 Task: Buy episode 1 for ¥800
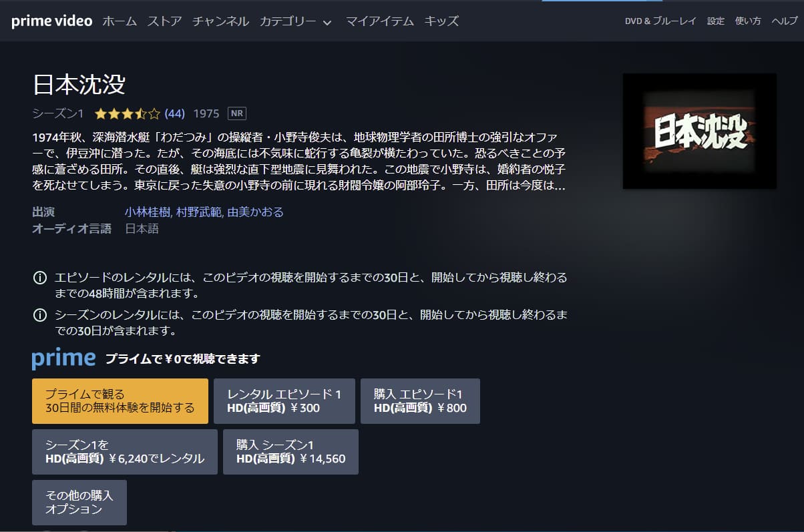click(420, 401)
